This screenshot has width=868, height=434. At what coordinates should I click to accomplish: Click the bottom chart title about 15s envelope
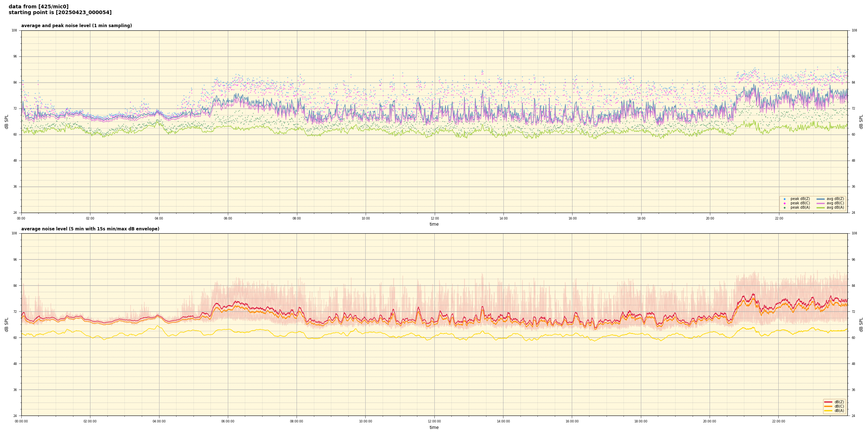click(90, 229)
